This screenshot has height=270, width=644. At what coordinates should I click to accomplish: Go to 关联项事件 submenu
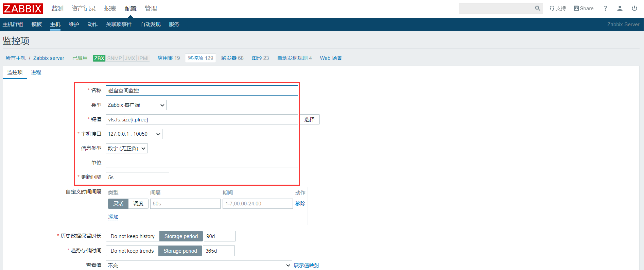[119, 24]
